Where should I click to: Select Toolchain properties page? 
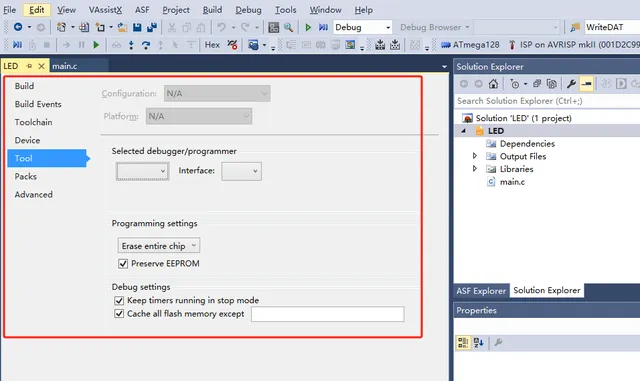tap(33, 122)
